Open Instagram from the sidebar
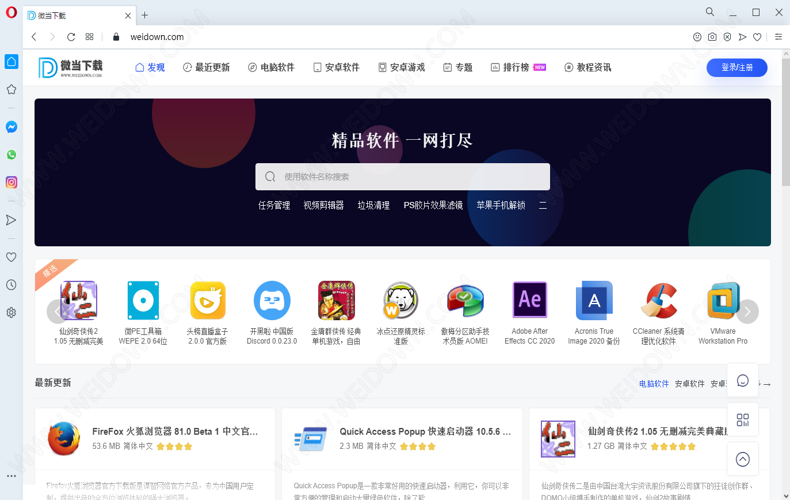The image size is (790, 500). click(11, 182)
